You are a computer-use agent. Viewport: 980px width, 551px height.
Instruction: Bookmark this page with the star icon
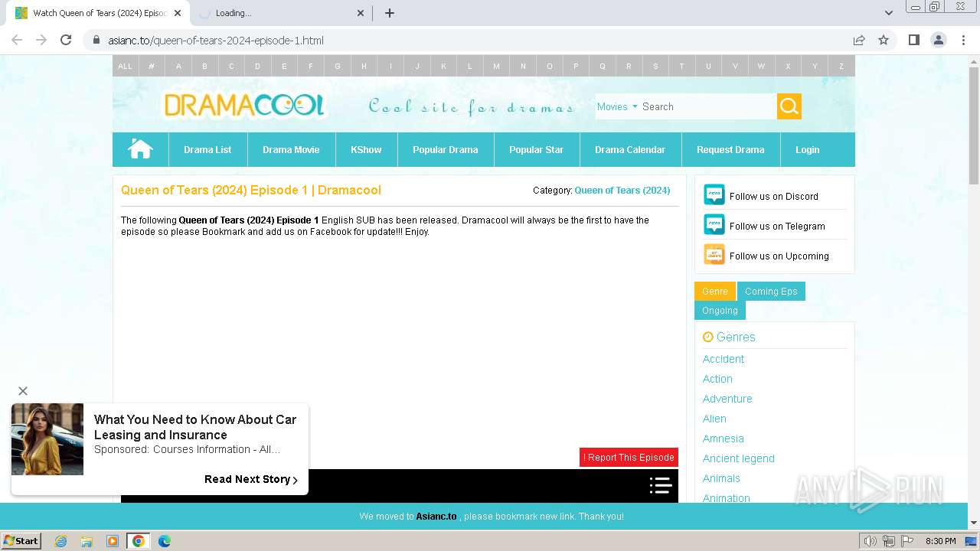[884, 40]
